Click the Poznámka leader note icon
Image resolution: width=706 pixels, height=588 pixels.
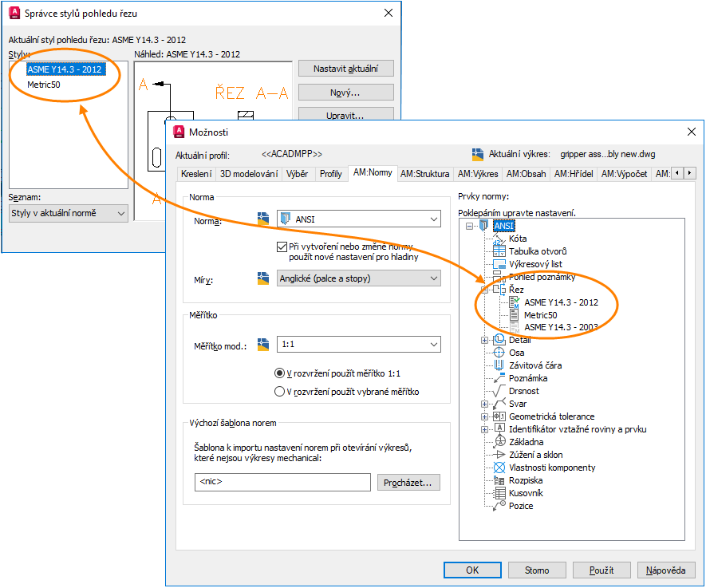click(499, 378)
